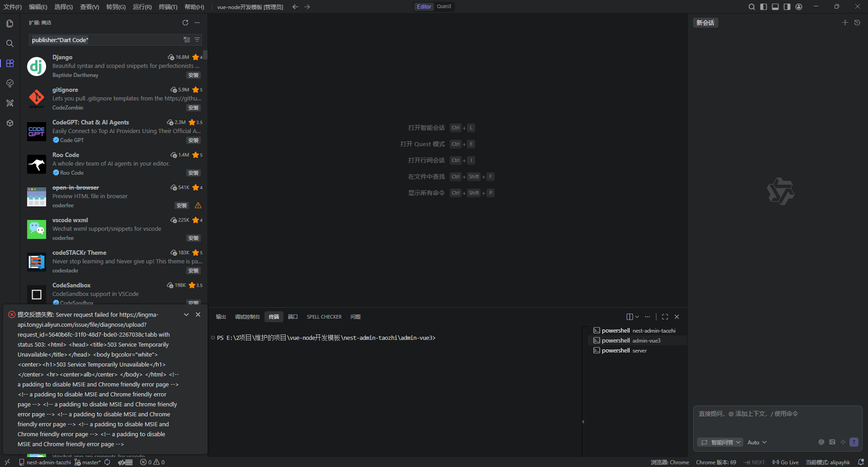The width and height of the screenshot is (868, 467).
Task: Dismiss the 提交反馈失败 notification
Action: pyautogui.click(x=198, y=315)
